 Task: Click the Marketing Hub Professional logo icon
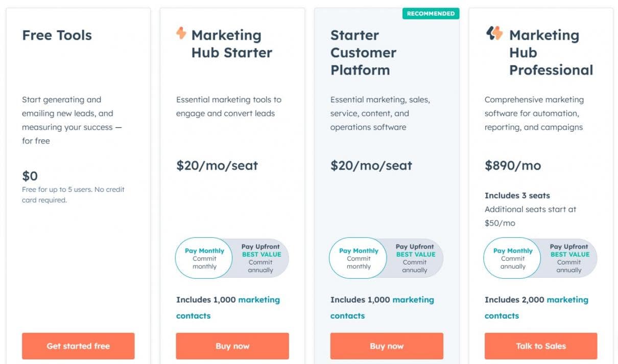(494, 34)
